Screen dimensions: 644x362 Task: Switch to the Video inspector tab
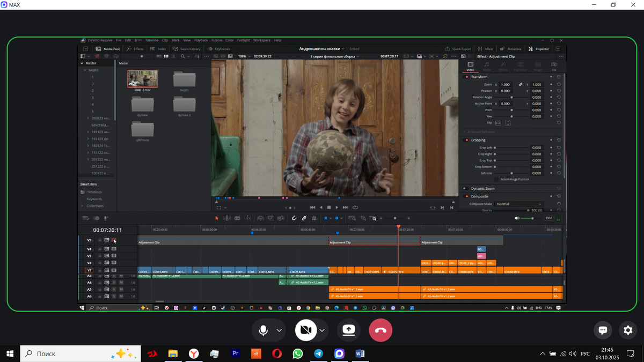470,67
